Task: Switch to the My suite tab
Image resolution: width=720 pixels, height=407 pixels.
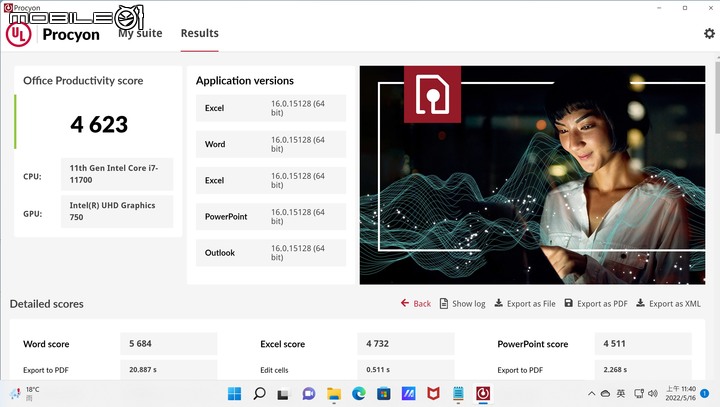Action: click(x=140, y=33)
